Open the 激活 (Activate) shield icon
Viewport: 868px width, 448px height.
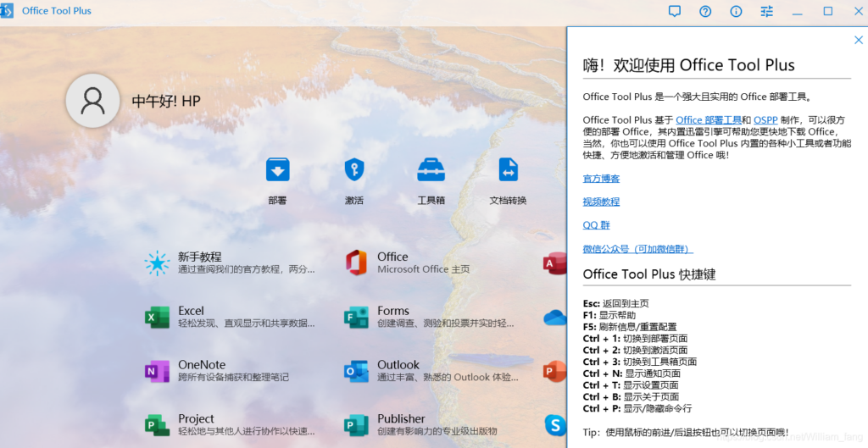[353, 170]
